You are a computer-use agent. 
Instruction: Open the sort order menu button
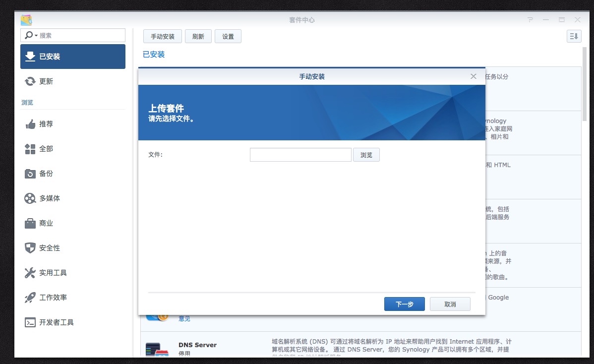(574, 36)
